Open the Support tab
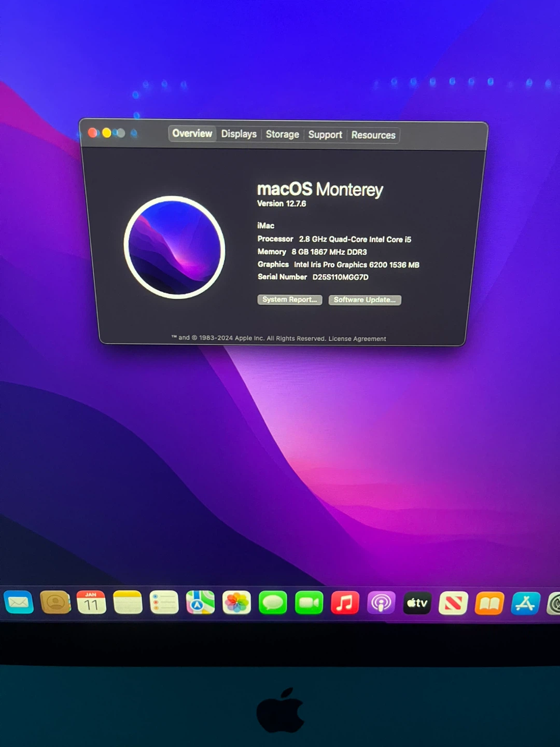The height and width of the screenshot is (747, 560). [x=325, y=135]
